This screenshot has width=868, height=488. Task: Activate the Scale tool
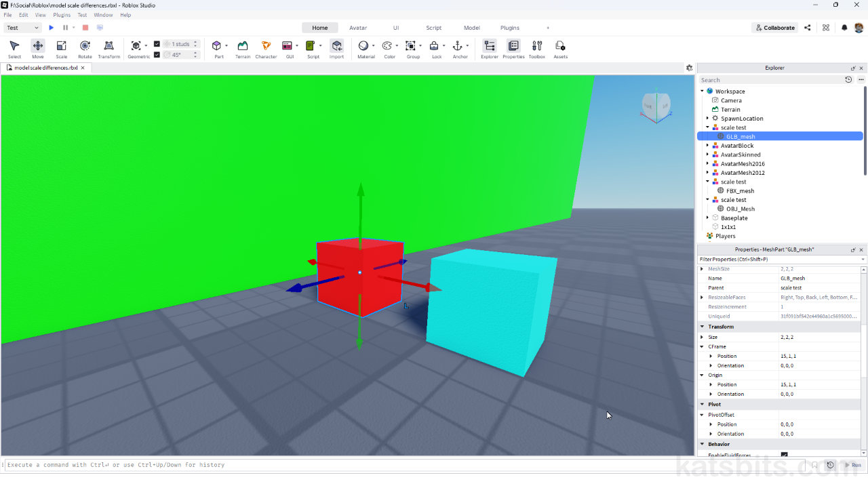click(61, 49)
